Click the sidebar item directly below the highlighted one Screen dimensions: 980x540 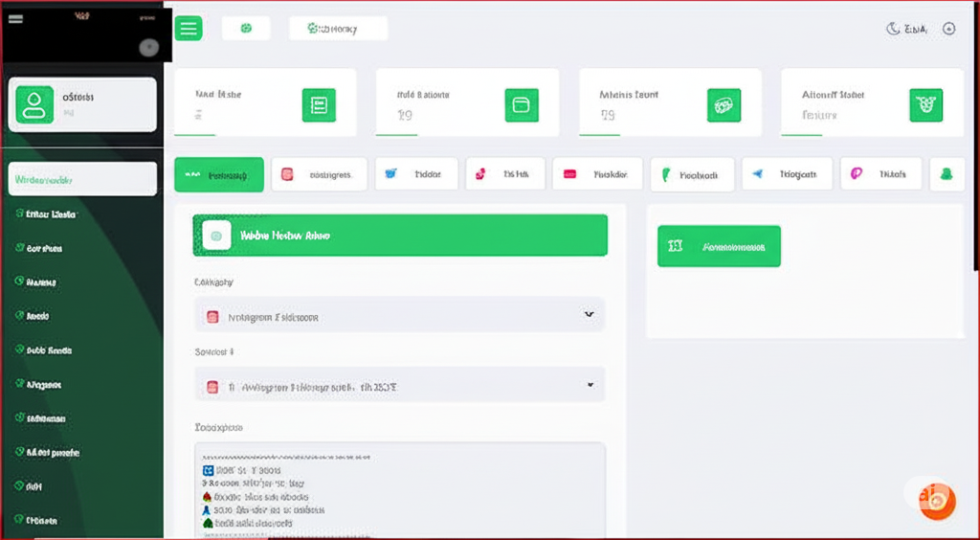coord(45,214)
